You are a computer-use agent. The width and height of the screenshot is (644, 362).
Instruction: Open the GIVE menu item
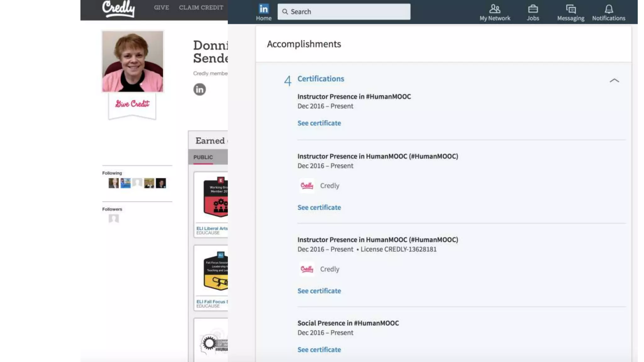tap(161, 8)
